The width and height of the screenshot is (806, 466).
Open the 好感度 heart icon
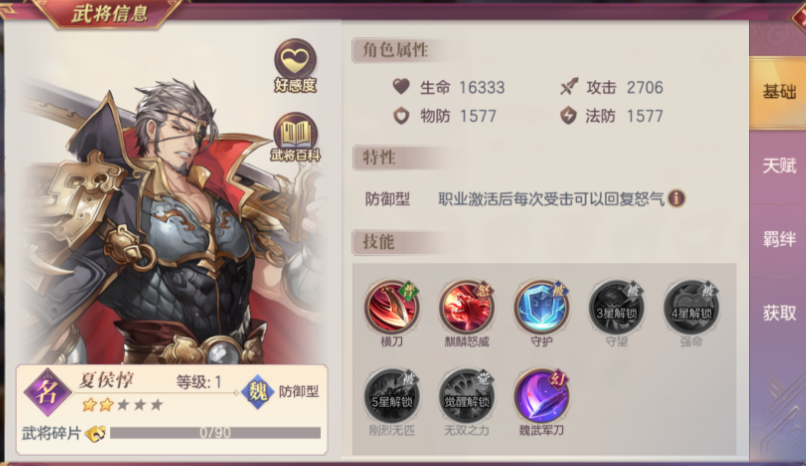295,66
